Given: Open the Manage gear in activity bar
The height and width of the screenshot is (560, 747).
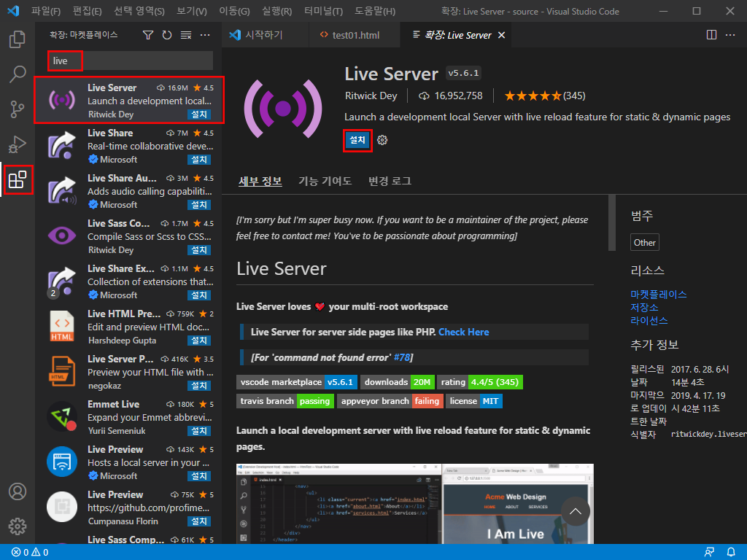Looking at the screenshot, I should [x=18, y=526].
